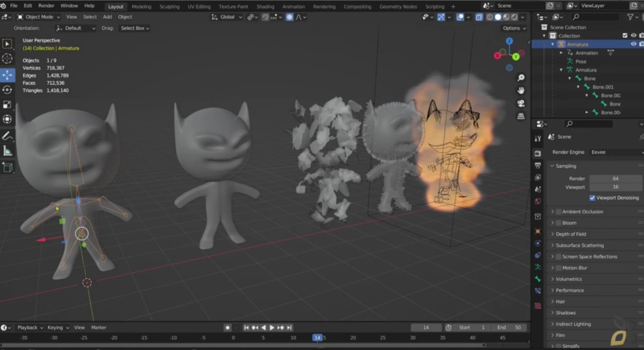Click the Render samples field 64

click(616, 179)
